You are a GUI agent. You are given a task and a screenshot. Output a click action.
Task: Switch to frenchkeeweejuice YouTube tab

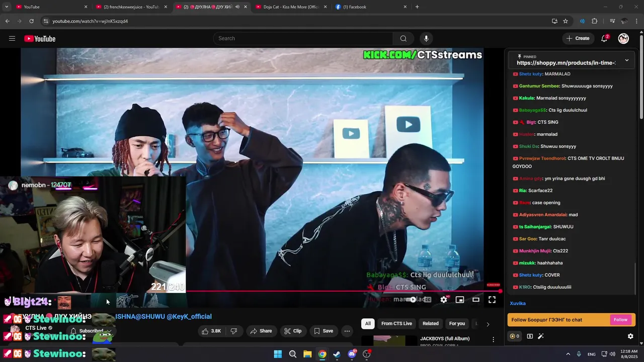pyautogui.click(x=132, y=7)
